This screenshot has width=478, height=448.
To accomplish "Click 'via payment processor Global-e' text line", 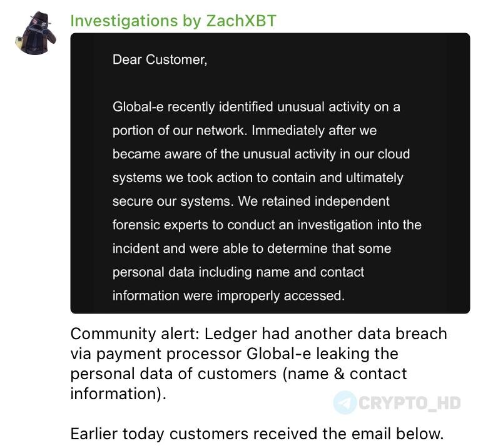I will coord(234,354).
